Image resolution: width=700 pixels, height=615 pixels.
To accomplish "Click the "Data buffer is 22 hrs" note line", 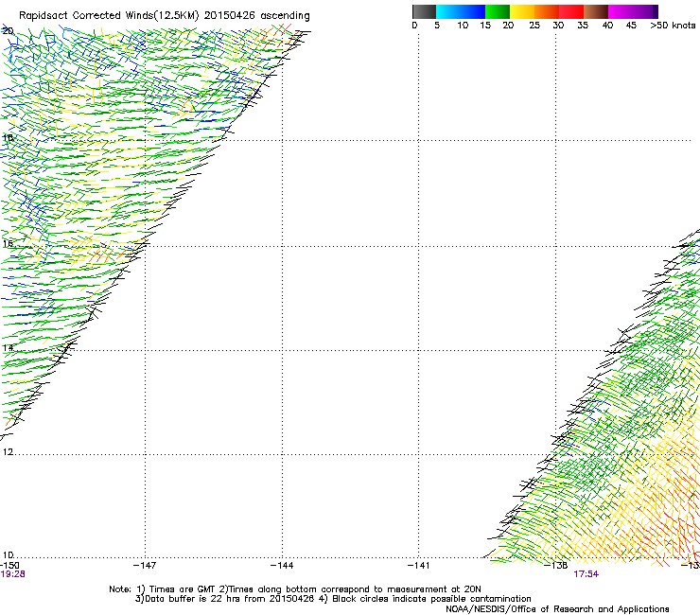I will pyautogui.click(x=333, y=599).
